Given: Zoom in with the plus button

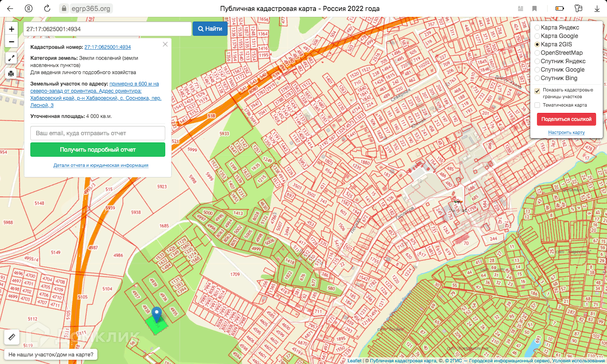Looking at the screenshot, I should [11, 29].
